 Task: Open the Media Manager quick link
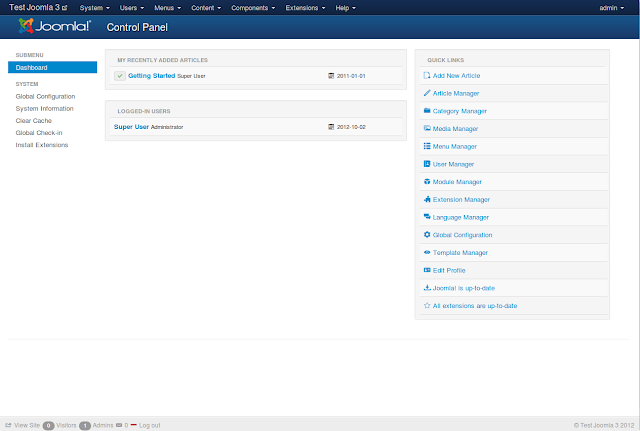coord(455,129)
